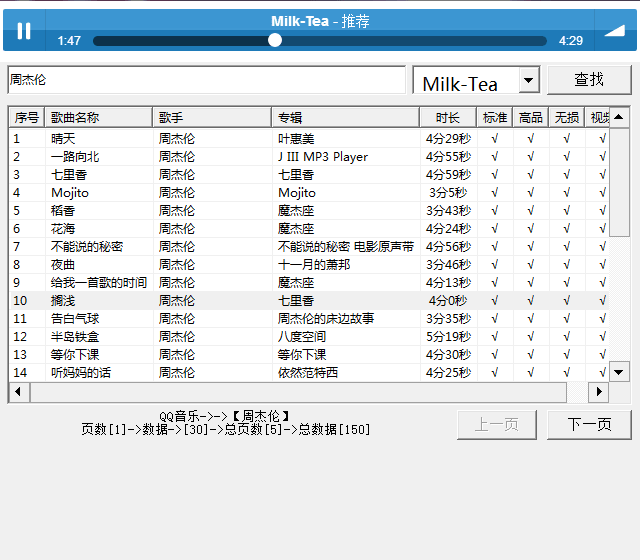The width and height of the screenshot is (640, 560).
Task: Pause the currently playing song
Action: point(24,31)
